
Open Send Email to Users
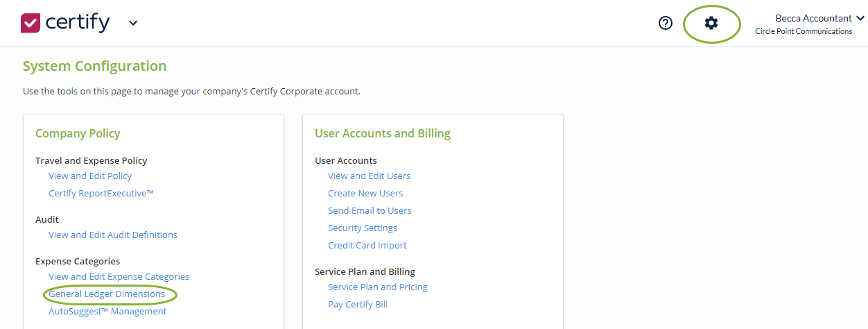370,211
